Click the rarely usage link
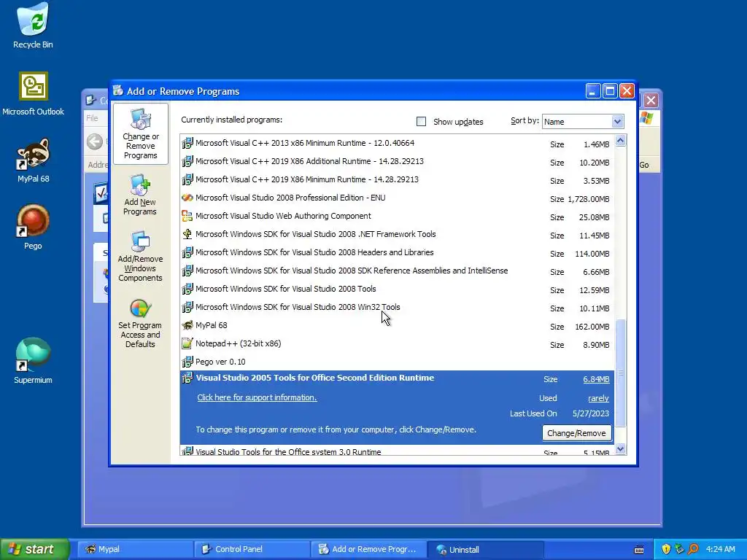Viewport: 747px width, 560px height. pyautogui.click(x=598, y=398)
